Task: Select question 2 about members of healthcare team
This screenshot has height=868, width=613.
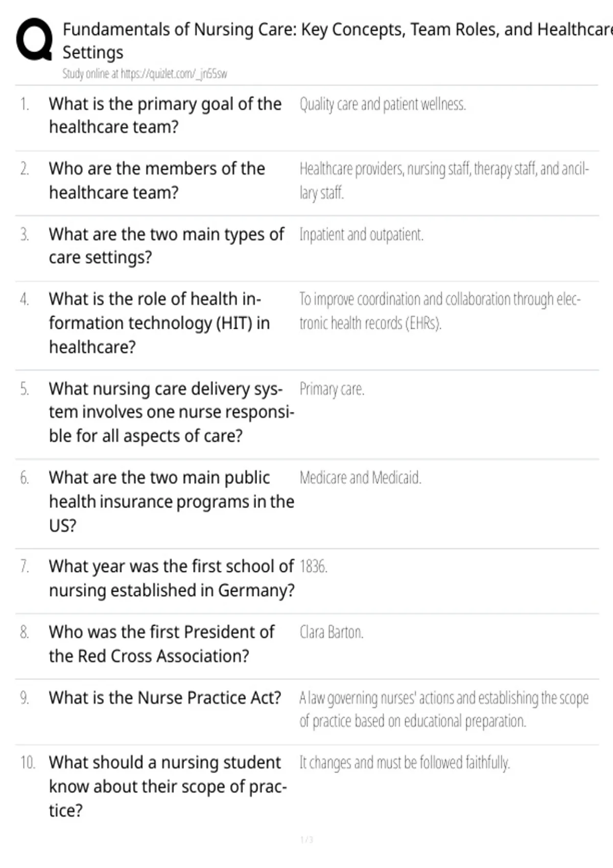Action: [157, 181]
